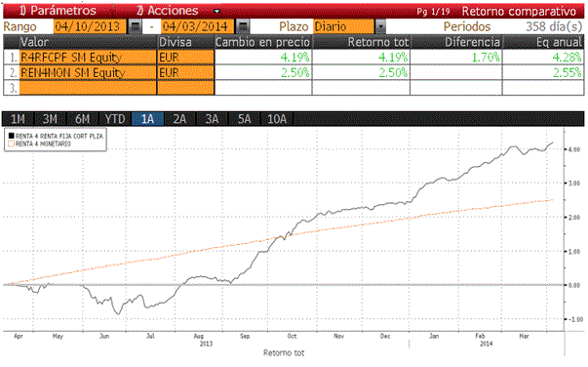Select the R4RFCPF SM Equity security field

(88, 58)
